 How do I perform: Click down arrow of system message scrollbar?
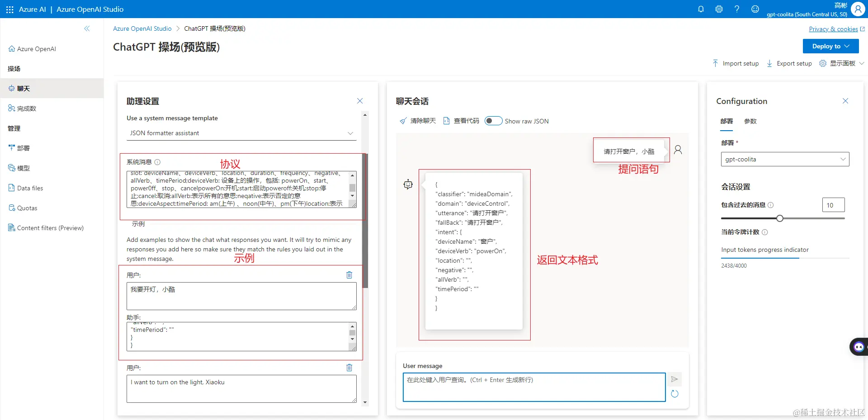click(352, 196)
